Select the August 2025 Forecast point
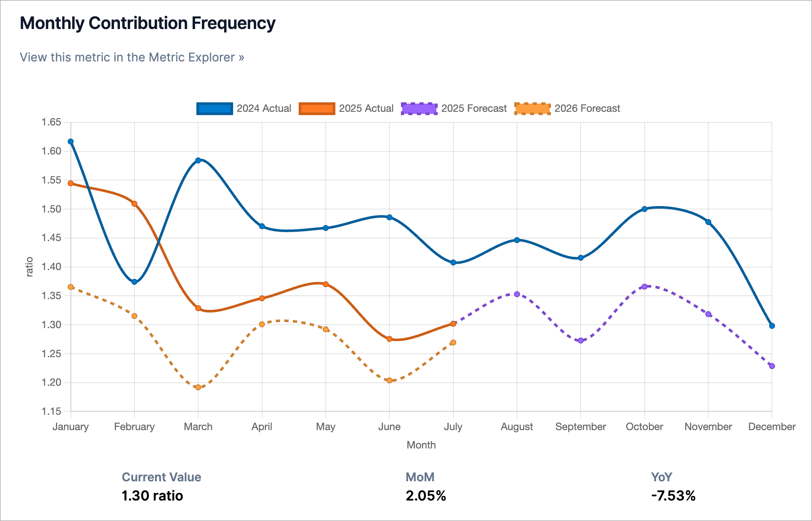Viewport: 812px width, 521px height. coord(517,294)
